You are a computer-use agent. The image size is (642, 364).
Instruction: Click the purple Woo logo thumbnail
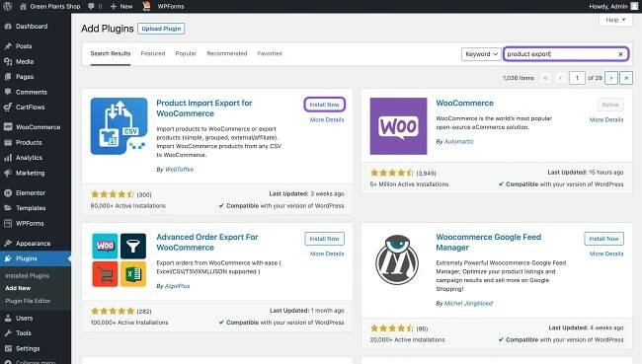click(x=398, y=126)
